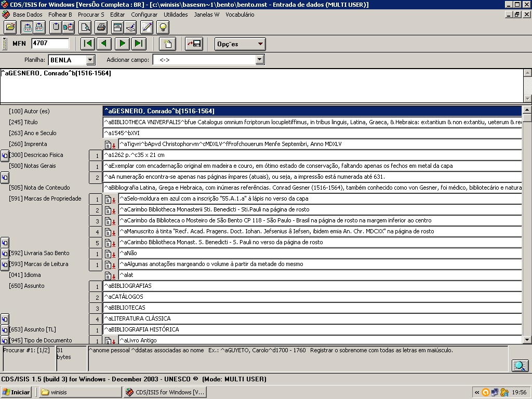Open the Utilidades menu

click(x=176, y=15)
